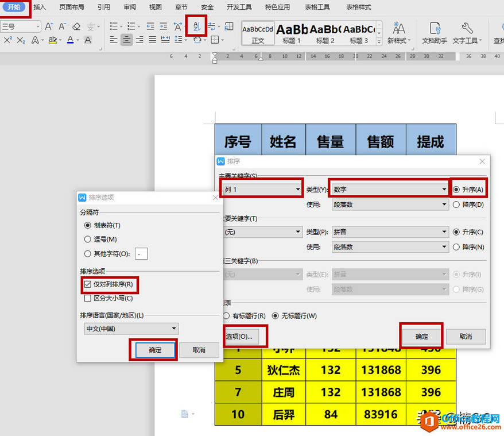Expand the styles gallery more arrow
This screenshot has width=504, height=436.
tap(379, 41)
